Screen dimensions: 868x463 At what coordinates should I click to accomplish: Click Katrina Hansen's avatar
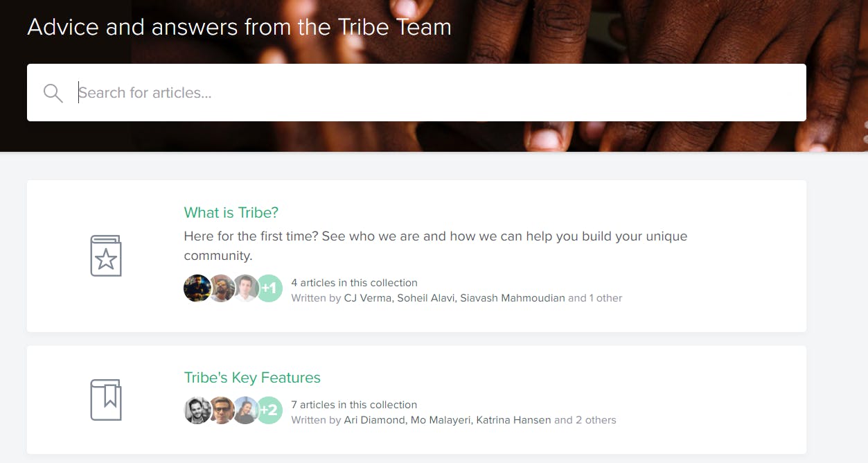[x=245, y=410]
